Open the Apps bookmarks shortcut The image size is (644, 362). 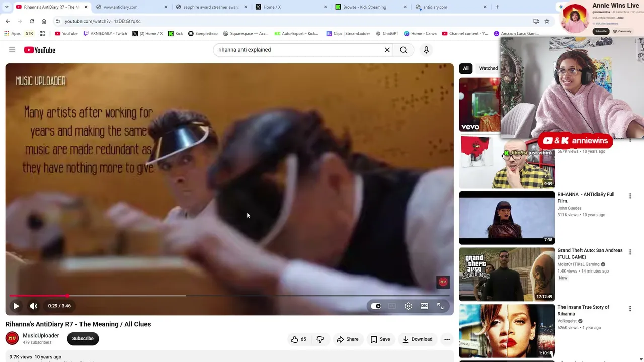[x=12, y=34]
